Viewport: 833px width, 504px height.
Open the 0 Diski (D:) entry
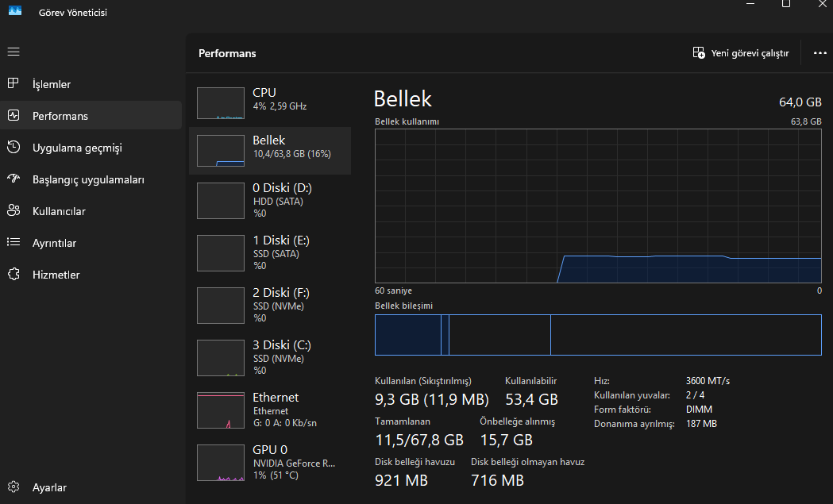(x=270, y=200)
